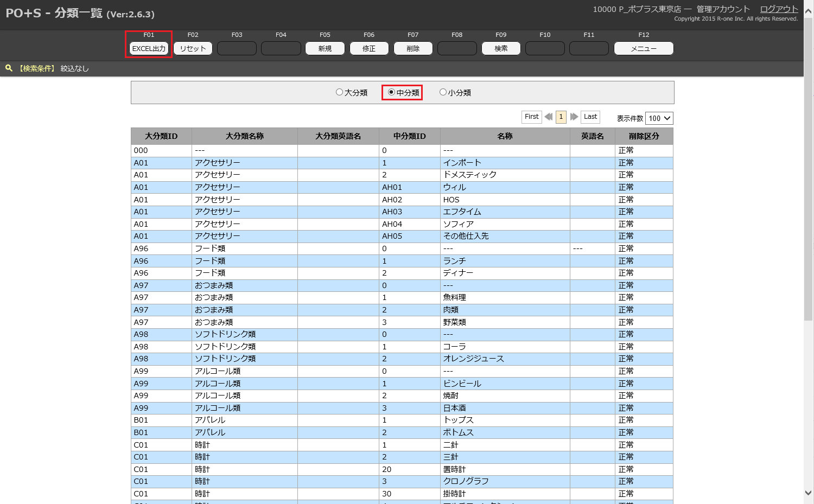Image resolution: width=814 pixels, height=504 pixels.
Task: Go to previous page arrow
Action: click(549, 117)
